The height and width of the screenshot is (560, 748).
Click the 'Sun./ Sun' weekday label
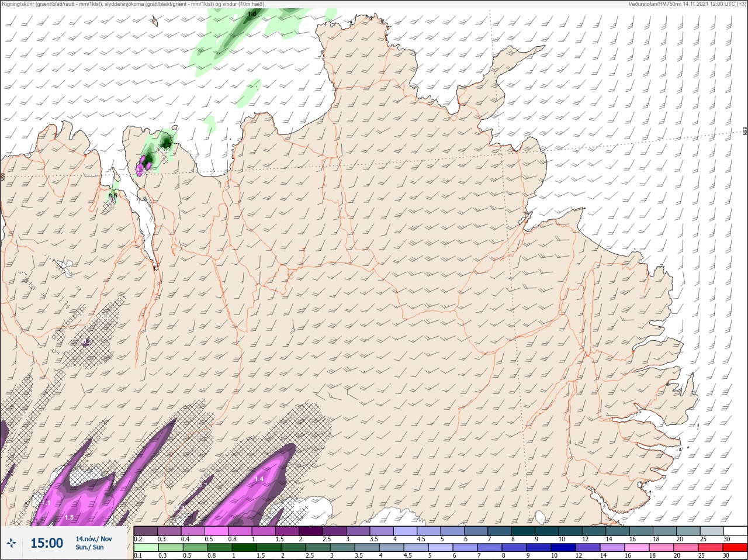tap(89, 547)
